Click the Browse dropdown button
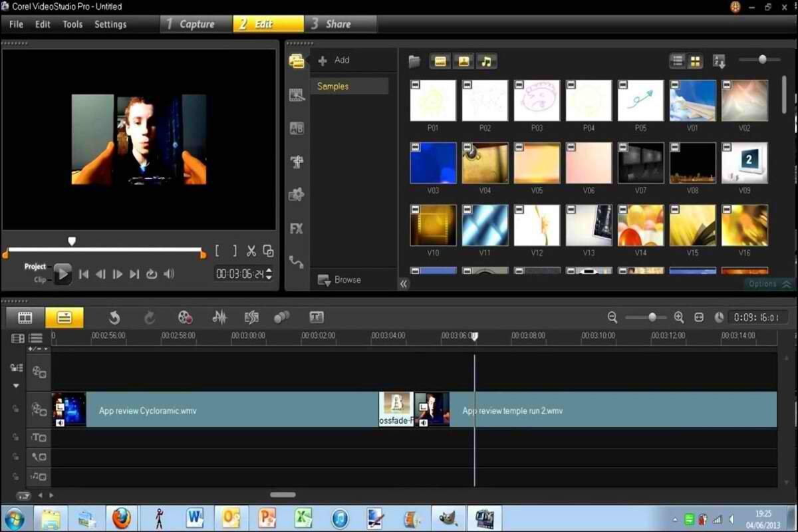The width and height of the screenshot is (798, 532). (x=340, y=280)
